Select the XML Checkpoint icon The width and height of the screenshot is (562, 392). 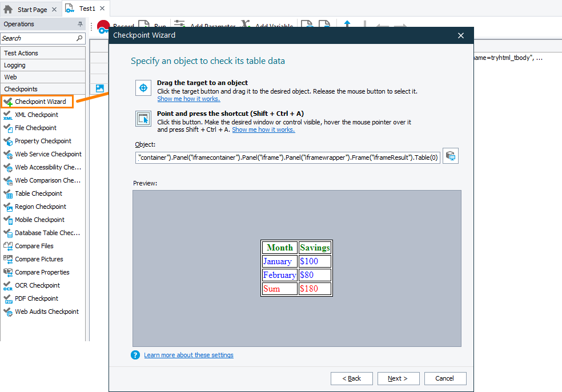pyautogui.click(x=7, y=115)
